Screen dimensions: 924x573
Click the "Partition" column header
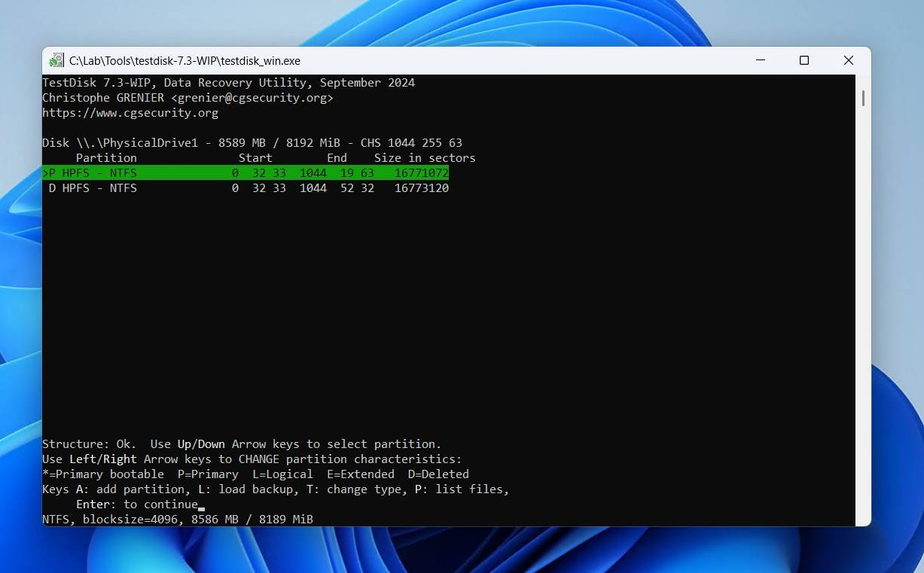(106, 158)
